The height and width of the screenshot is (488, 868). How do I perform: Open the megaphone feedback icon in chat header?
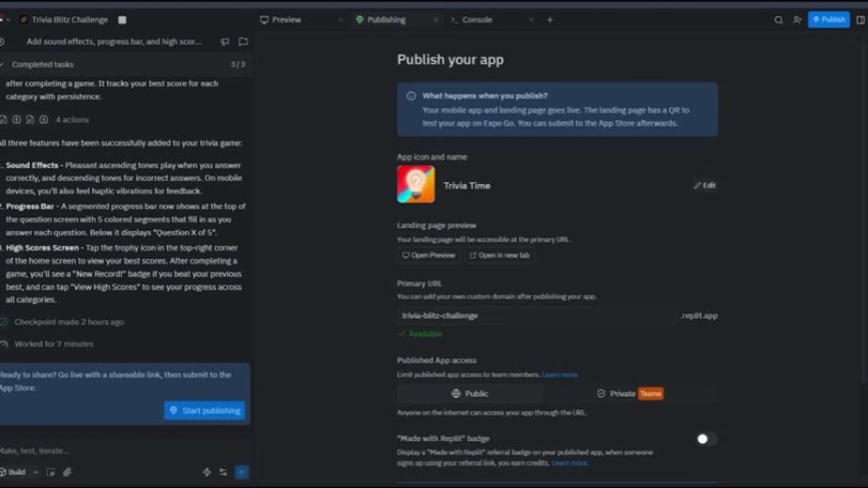(x=225, y=41)
